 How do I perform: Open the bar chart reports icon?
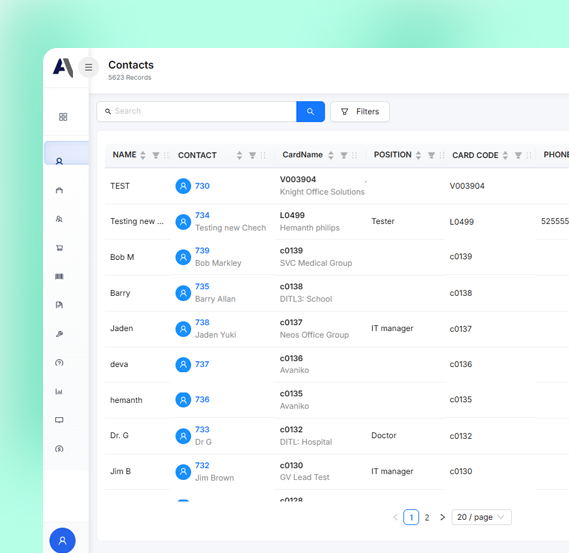(x=59, y=392)
